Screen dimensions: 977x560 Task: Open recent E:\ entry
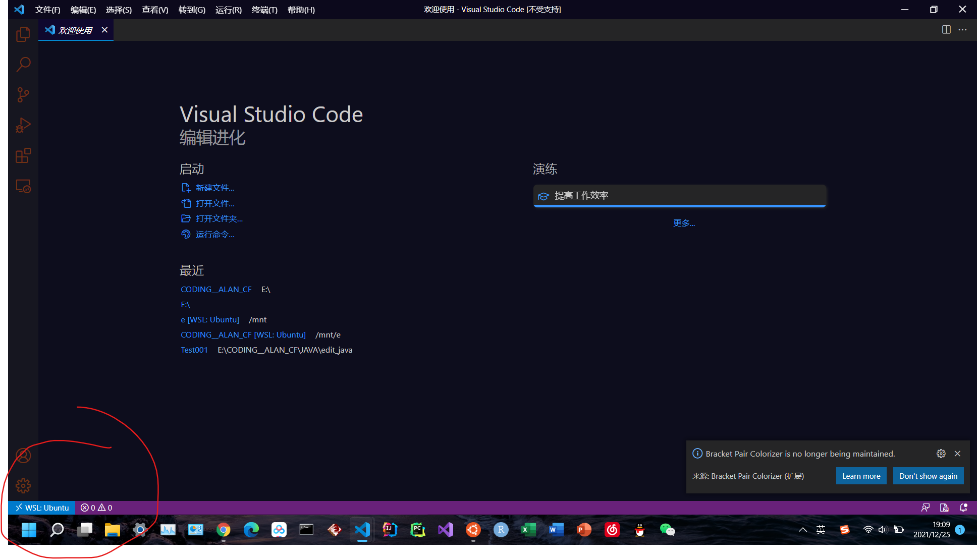click(185, 304)
